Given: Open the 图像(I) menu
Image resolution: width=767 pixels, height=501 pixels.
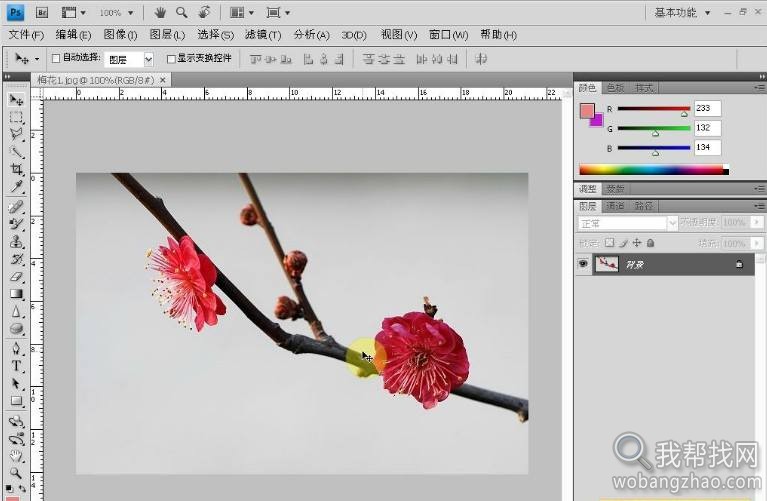Looking at the screenshot, I should click(x=120, y=34).
